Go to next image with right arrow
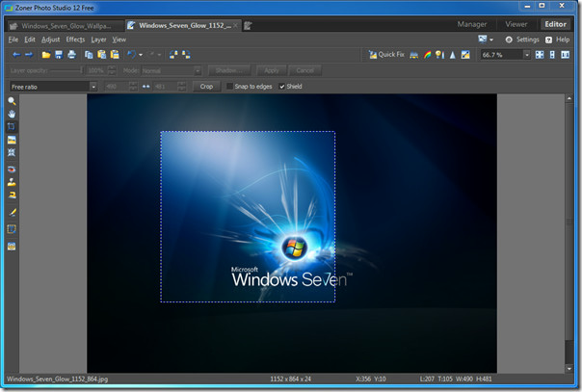 click(x=29, y=55)
